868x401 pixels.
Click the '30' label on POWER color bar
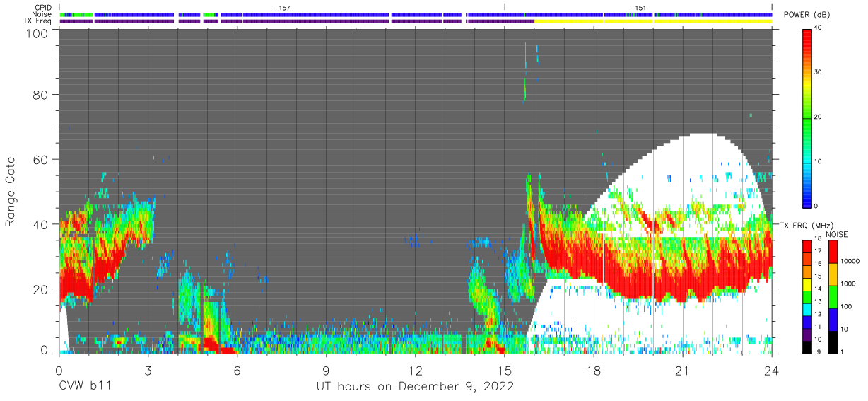tap(818, 72)
